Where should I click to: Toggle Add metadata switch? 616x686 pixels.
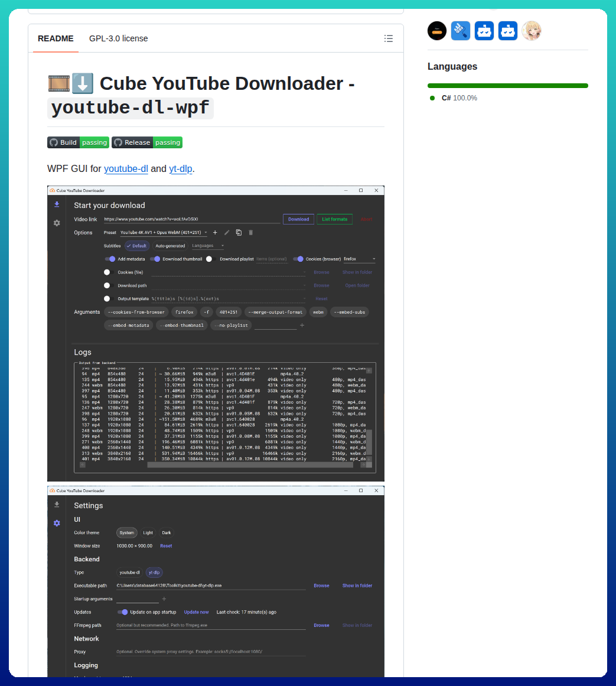coord(110,259)
